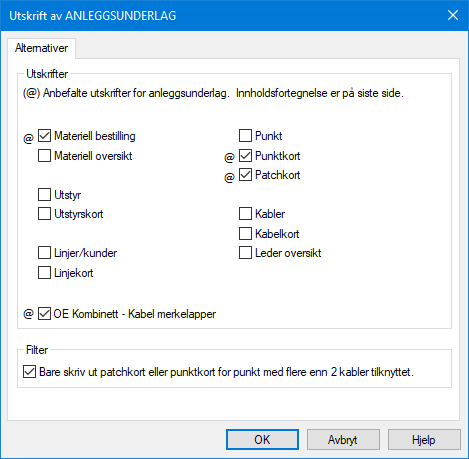Uncheck the Punktkort option
The width and height of the screenshot is (469, 459).
245,155
